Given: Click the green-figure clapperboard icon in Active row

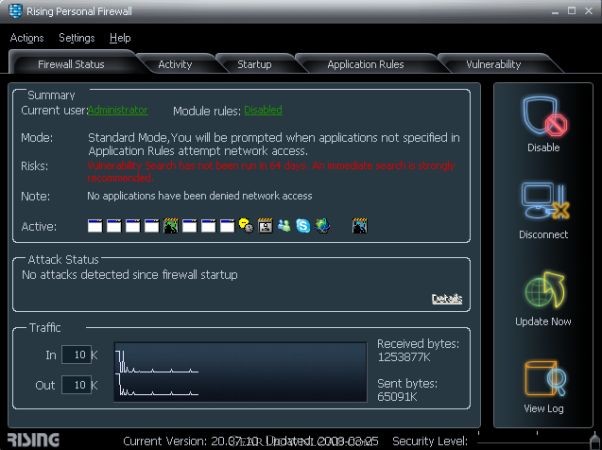Looking at the screenshot, I should [x=170, y=226].
